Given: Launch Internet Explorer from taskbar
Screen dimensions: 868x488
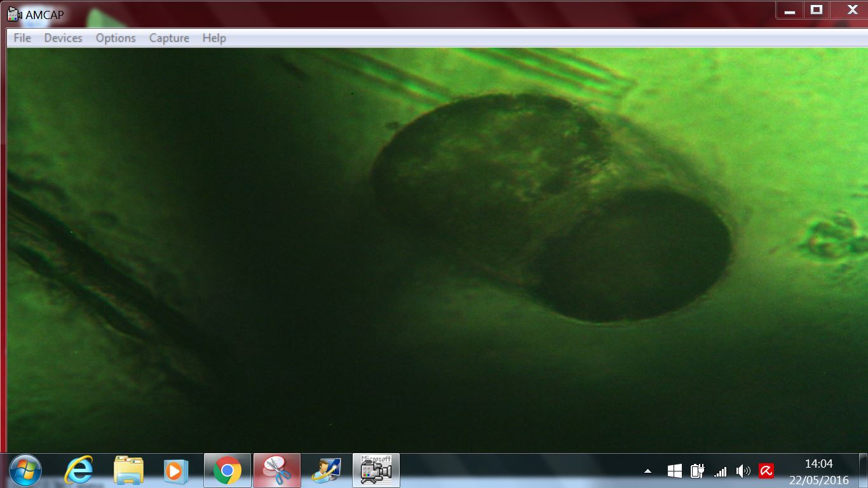Looking at the screenshot, I should click(x=78, y=471).
